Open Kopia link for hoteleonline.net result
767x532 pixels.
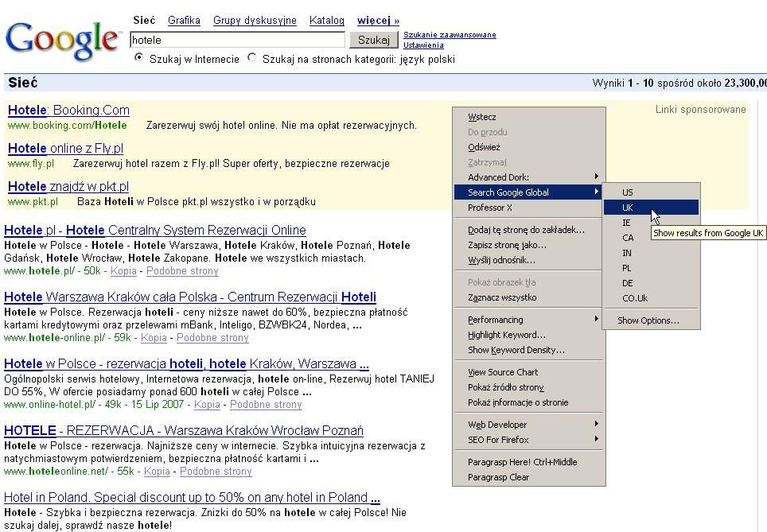click(x=157, y=471)
